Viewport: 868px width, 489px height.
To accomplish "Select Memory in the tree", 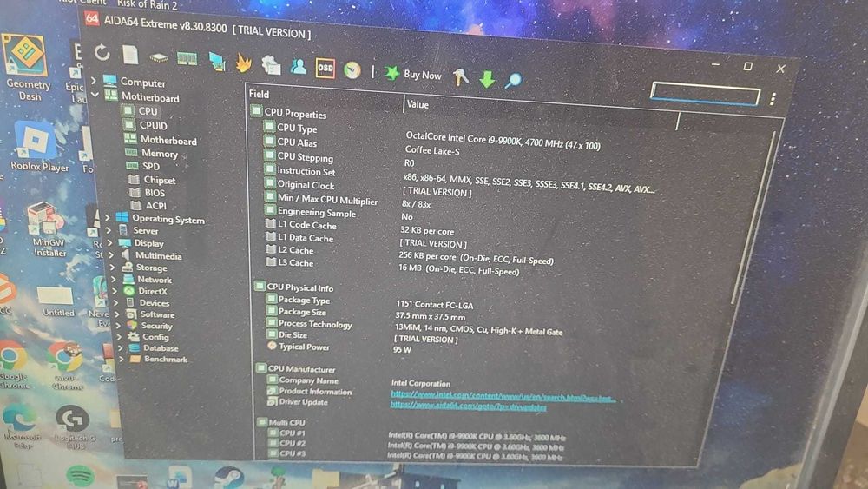I will (x=159, y=154).
